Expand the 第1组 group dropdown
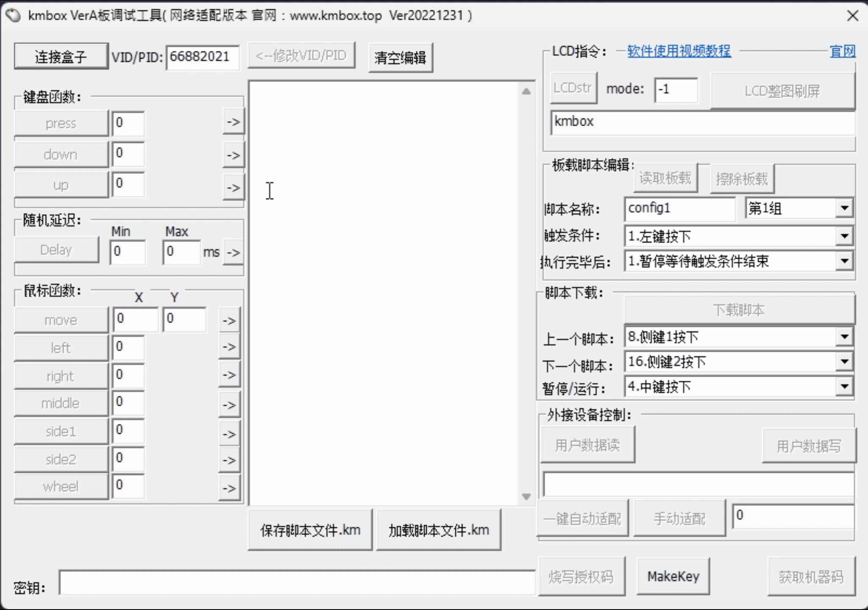This screenshot has height=610, width=868. (x=844, y=208)
